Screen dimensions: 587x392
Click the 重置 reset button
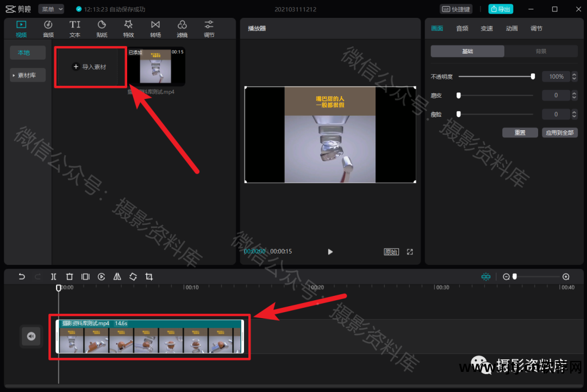(x=520, y=133)
